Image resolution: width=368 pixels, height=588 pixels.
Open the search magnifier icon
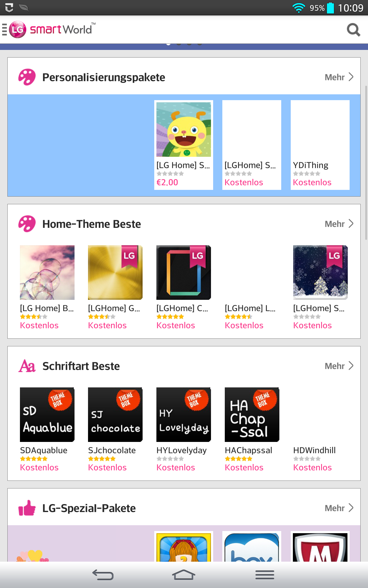(x=353, y=30)
